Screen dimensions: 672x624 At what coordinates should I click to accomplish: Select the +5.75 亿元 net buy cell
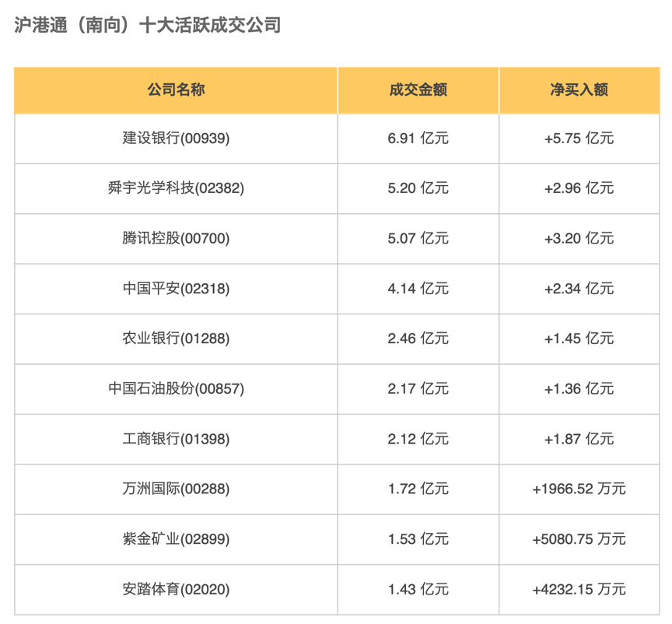click(579, 138)
